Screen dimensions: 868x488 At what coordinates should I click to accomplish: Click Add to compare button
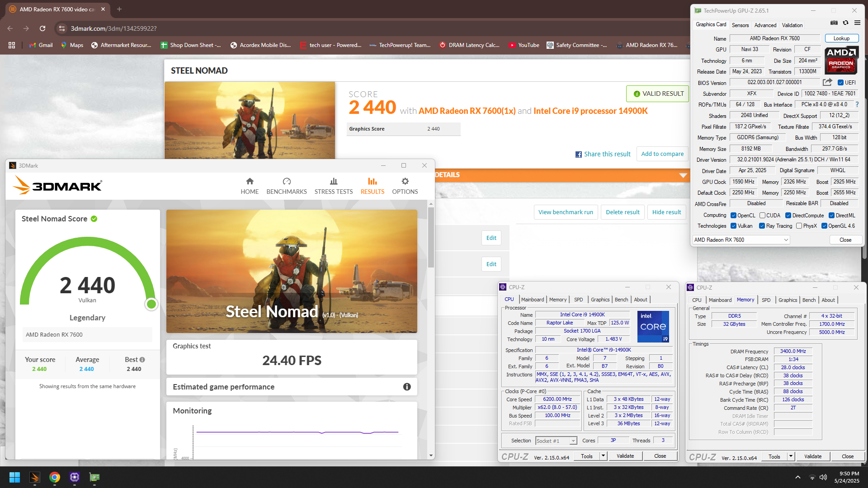point(662,154)
